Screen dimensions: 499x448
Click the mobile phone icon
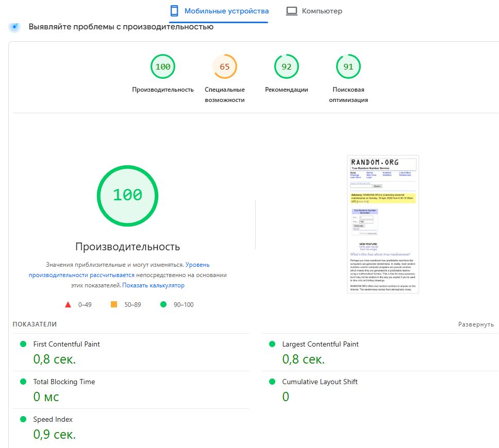174,11
